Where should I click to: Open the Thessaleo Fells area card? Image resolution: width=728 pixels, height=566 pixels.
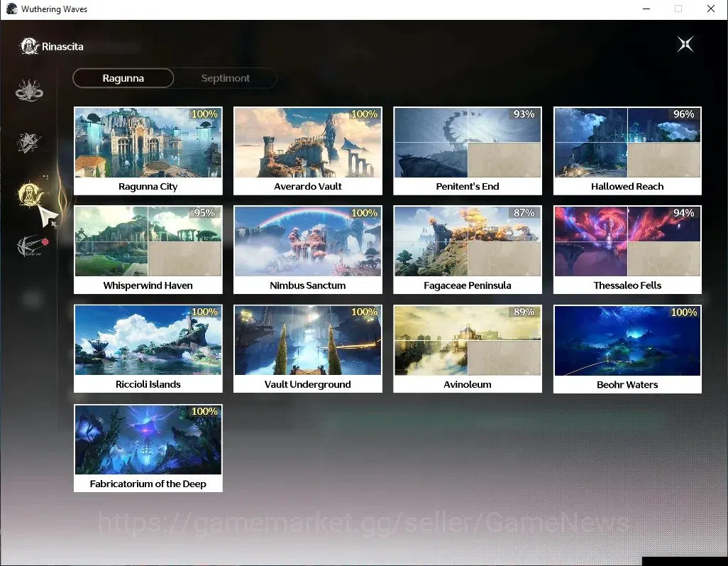click(627, 249)
